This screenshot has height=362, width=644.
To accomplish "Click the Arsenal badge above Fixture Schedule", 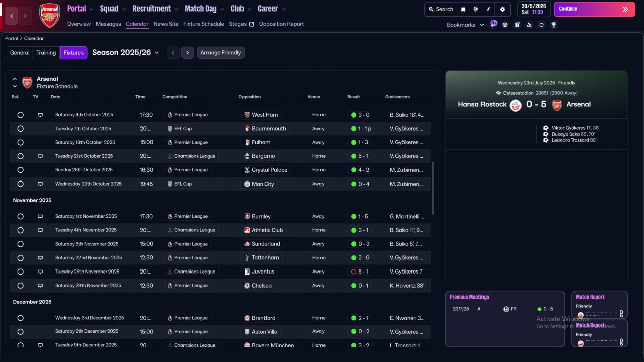I will (x=27, y=83).
